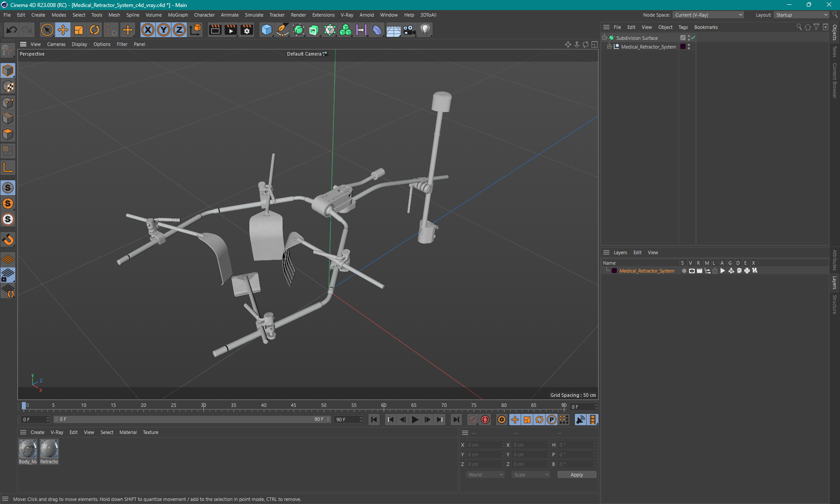The image size is (840, 504).
Task: Switch to Points mode
Action: click(x=8, y=103)
